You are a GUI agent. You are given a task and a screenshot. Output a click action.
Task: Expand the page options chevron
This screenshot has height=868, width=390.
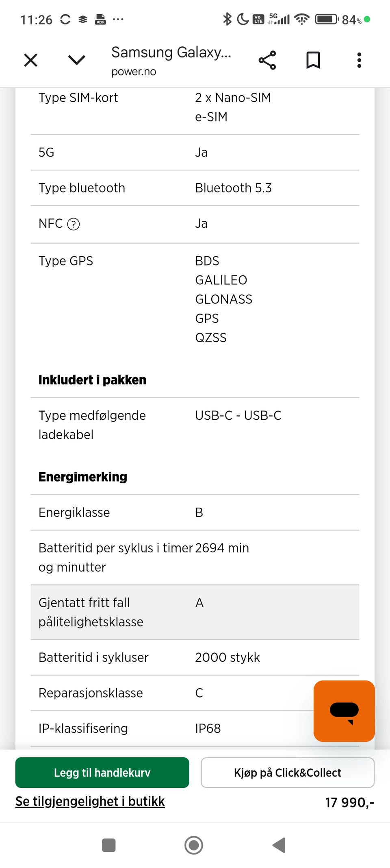click(x=76, y=60)
